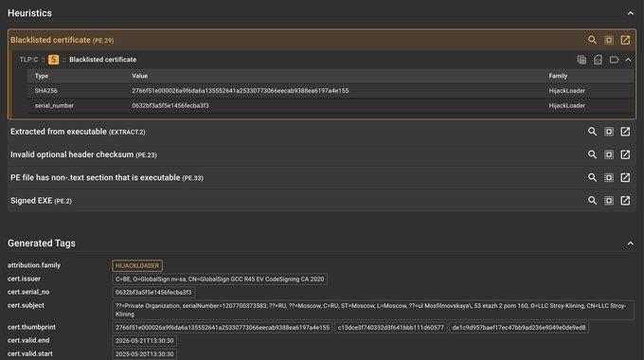Screen dimensions: 644x360
Task: Expand the PE file has non-.text section row
Action: pyautogui.click(x=322, y=178)
